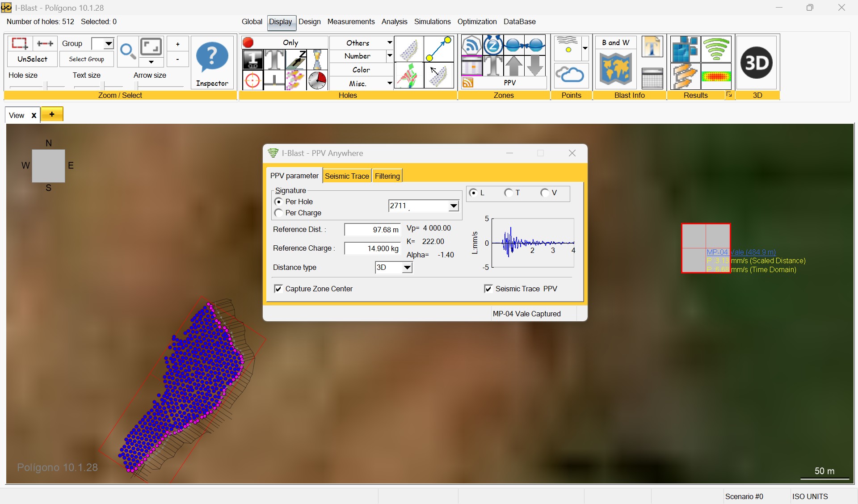This screenshot has height=504, width=858.
Task: Switch to the Seismic Trace tab
Action: click(347, 176)
